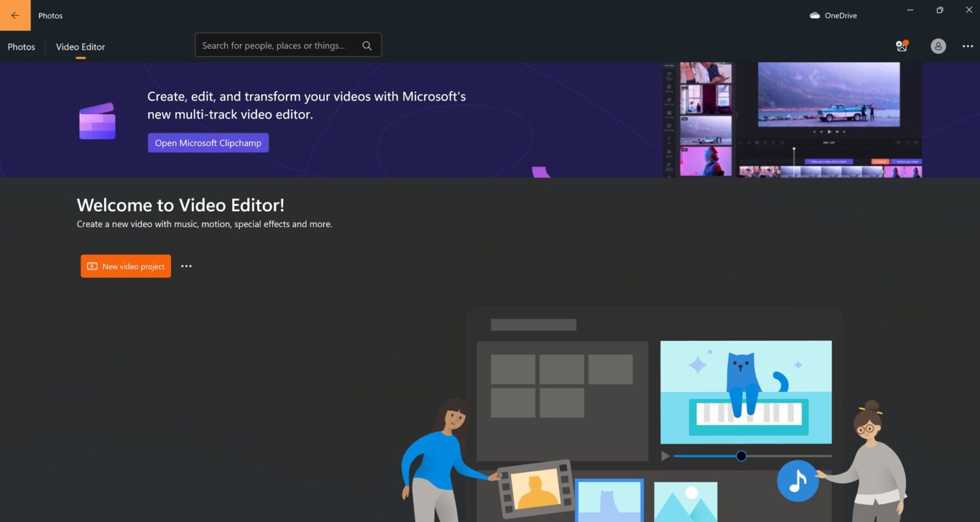Open Microsoft Clipchamp
The height and width of the screenshot is (522, 980).
(x=208, y=142)
